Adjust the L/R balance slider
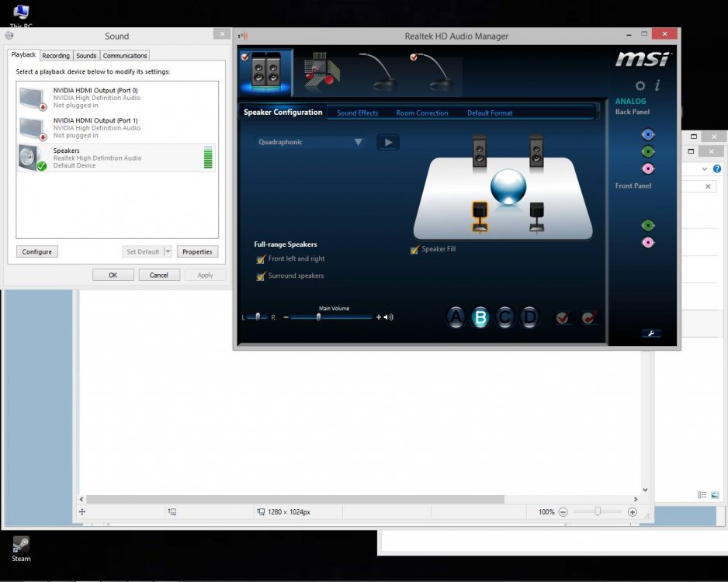Viewport: 728px width, 582px height. (x=258, y=317)
